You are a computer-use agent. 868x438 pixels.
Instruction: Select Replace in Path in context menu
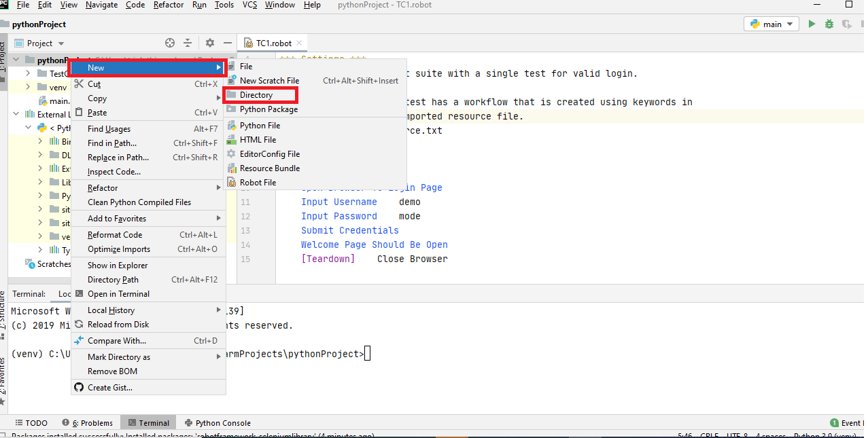click(147, 158)
